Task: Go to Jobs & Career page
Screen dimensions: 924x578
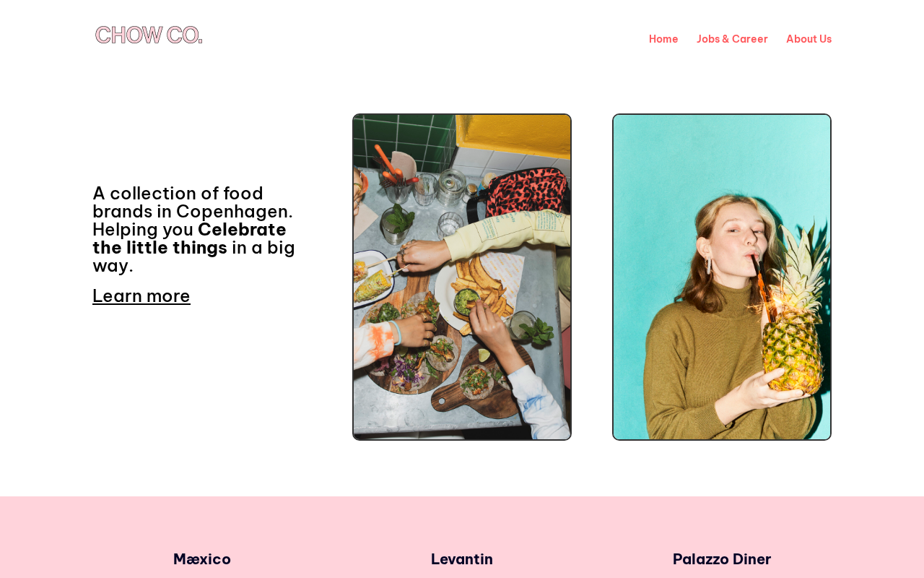Action: (x=732, y=39)
